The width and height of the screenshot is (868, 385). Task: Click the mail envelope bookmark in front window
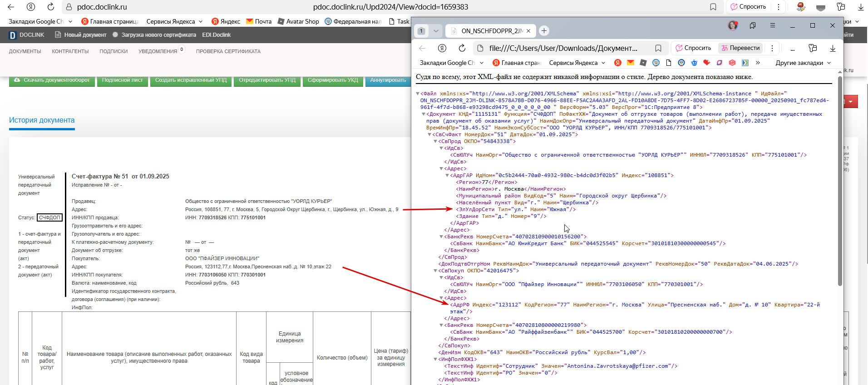(x=631, y=63)
